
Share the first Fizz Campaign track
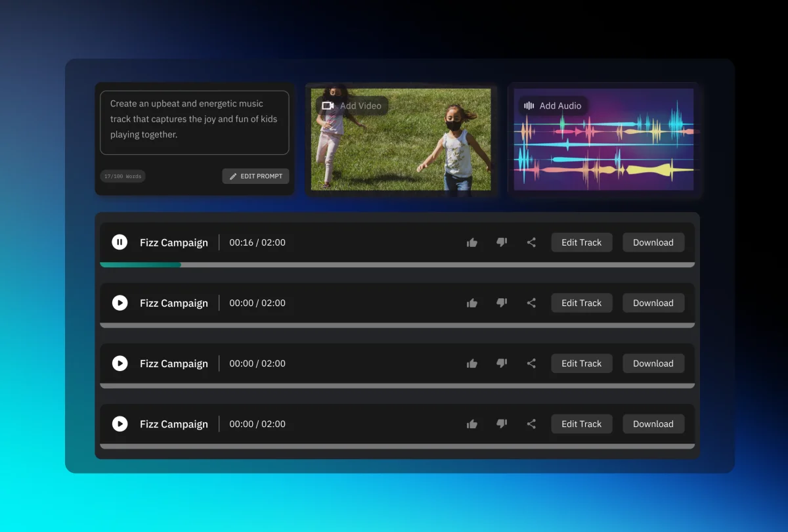click(531, 242)
